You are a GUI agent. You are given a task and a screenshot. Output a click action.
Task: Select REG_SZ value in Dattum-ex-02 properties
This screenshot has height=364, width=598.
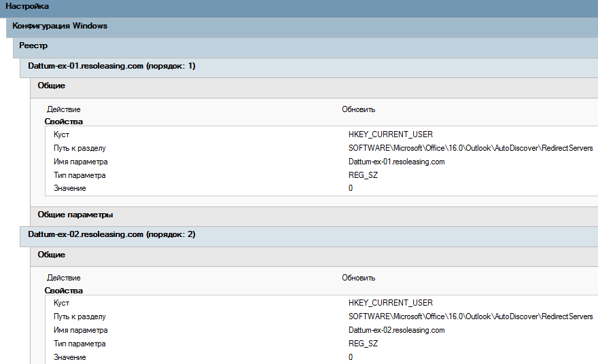coord(363,344)
